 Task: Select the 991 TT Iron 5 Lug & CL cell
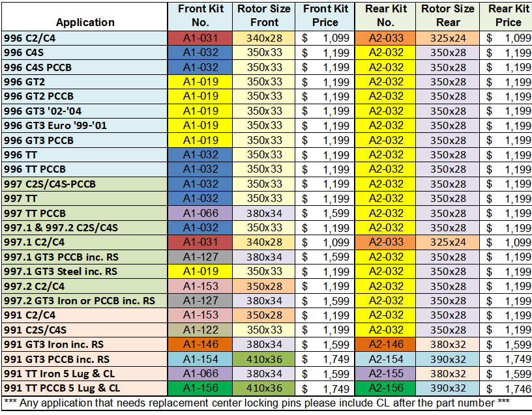85,374
